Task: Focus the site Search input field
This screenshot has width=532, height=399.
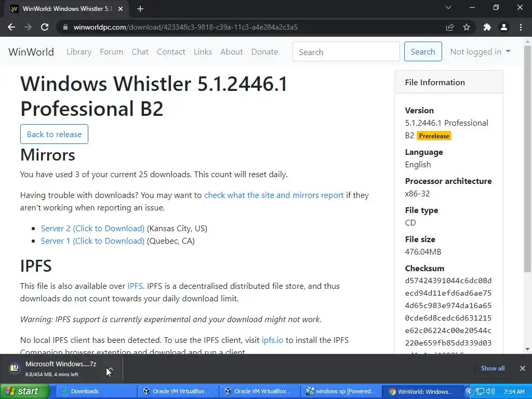Action: pyautogui.click(x=346, y=51)
